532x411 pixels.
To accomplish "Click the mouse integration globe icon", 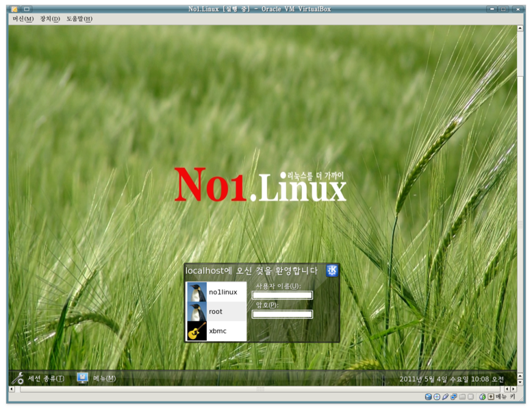I will click(x=483, y=397).
